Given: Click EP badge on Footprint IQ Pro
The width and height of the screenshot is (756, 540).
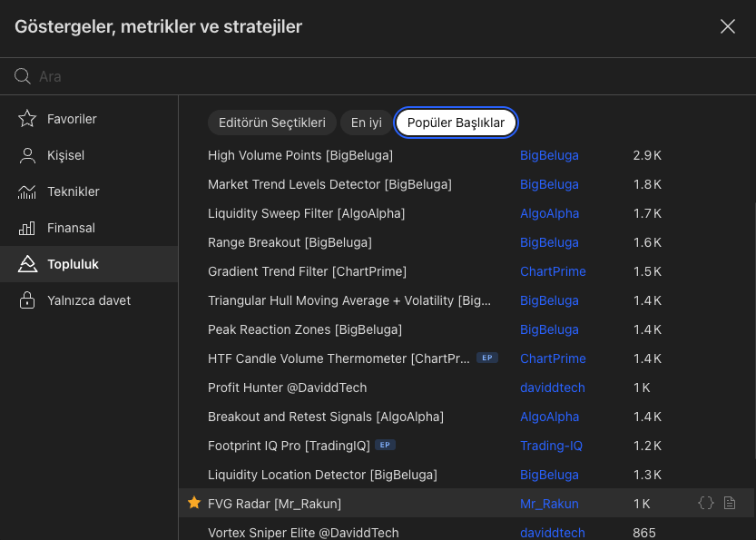Looking at the screenshot, I should [x=385, y=445].
